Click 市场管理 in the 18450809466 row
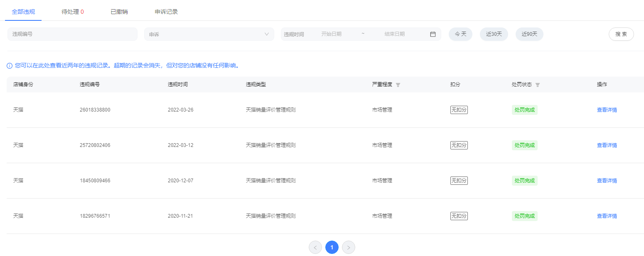 pyautogui.click(x=382, y=181)
